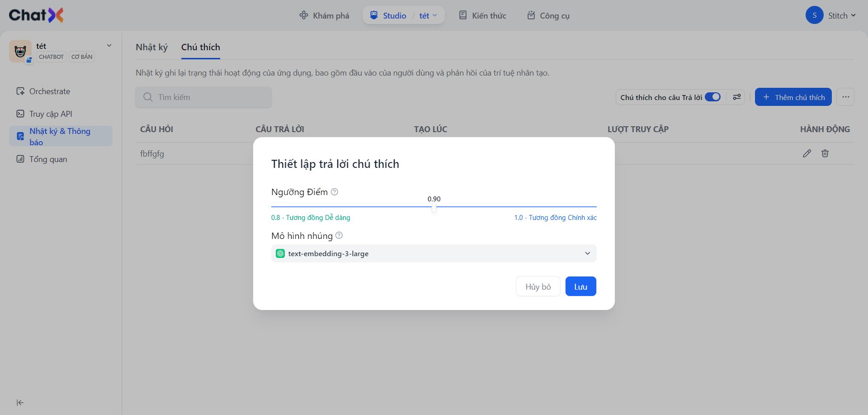Expand the tét app switcher in sidebar
The width and height of the screenshot is (868, 415).
coord(109,46)
